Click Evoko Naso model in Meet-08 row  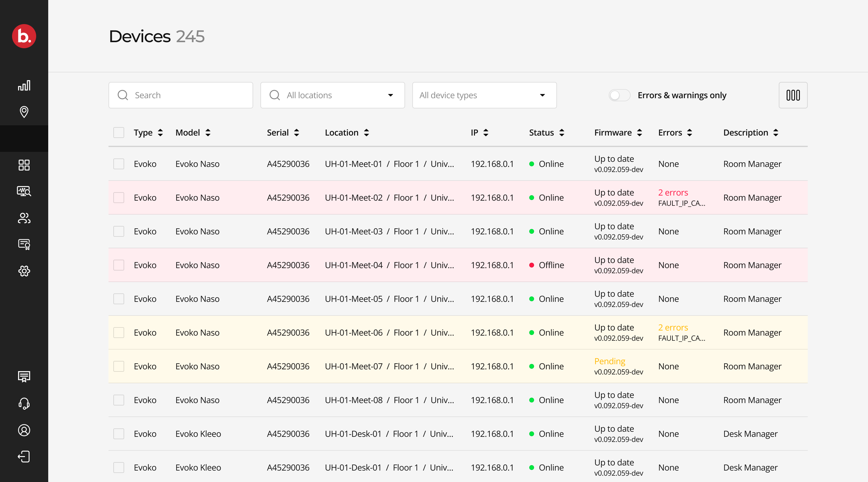(197, 400)
